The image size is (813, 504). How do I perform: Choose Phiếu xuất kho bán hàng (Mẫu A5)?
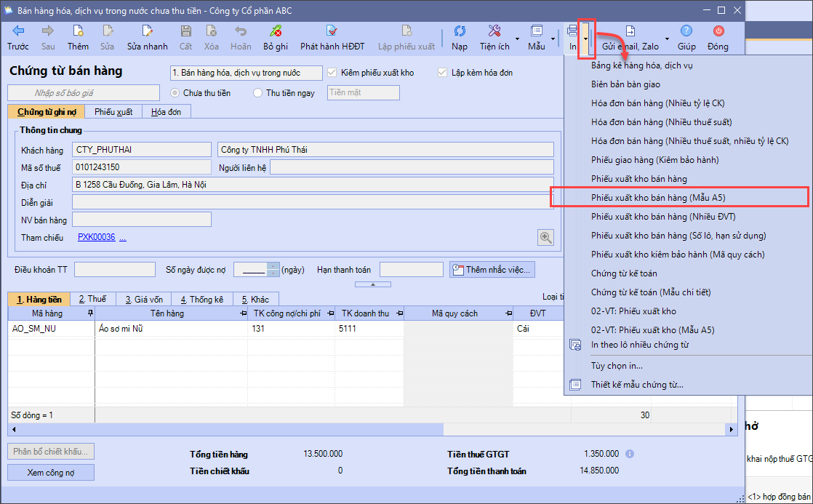[658, 198]
